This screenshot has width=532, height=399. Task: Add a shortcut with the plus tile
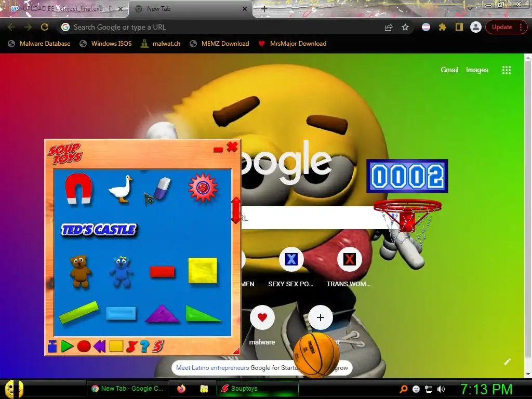click(320, 317)
